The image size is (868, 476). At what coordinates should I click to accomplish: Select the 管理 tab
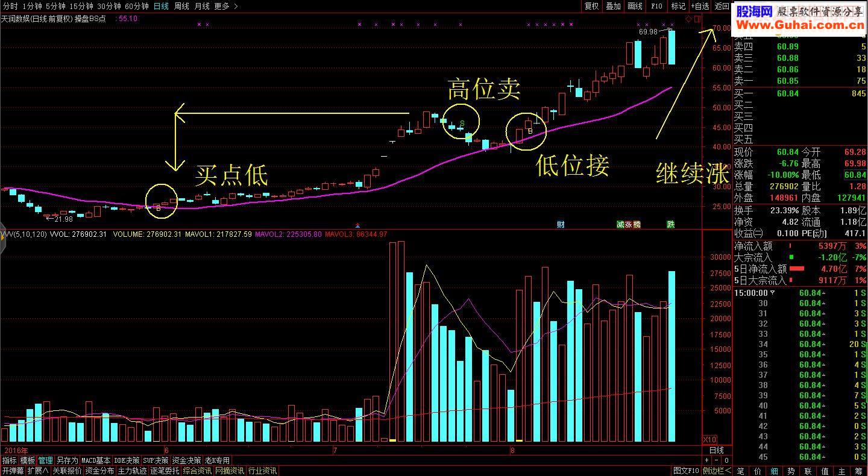pos(46,460)
